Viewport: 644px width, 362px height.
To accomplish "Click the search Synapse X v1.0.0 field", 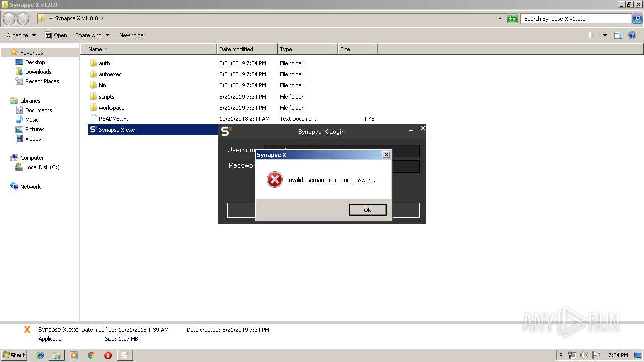I will 576,19.
